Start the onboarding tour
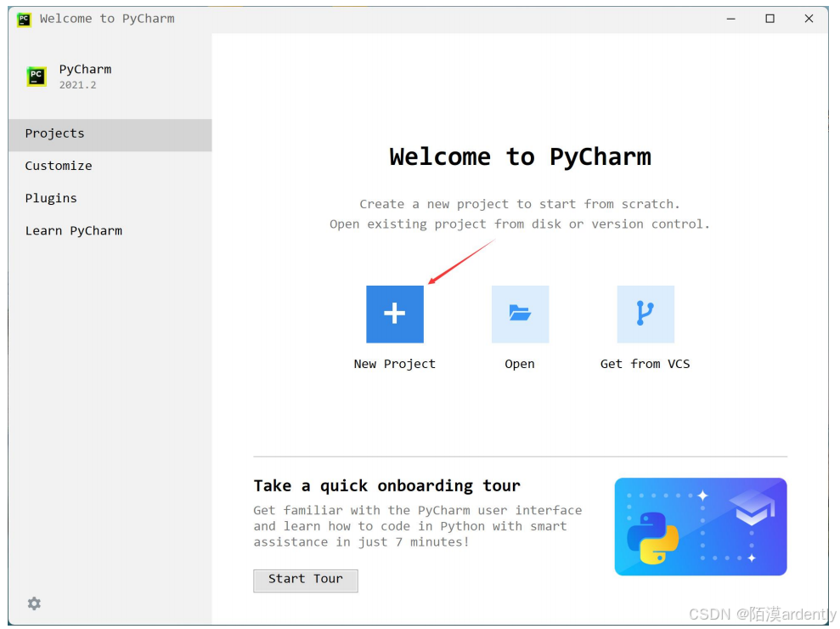Viewport: 840px width, 629px height. coord(306,581)
